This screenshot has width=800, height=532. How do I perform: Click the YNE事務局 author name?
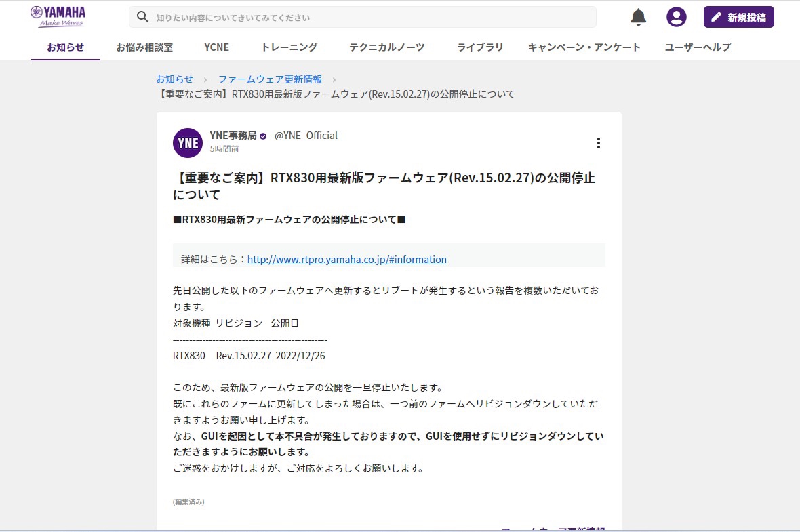coord(233,135)
